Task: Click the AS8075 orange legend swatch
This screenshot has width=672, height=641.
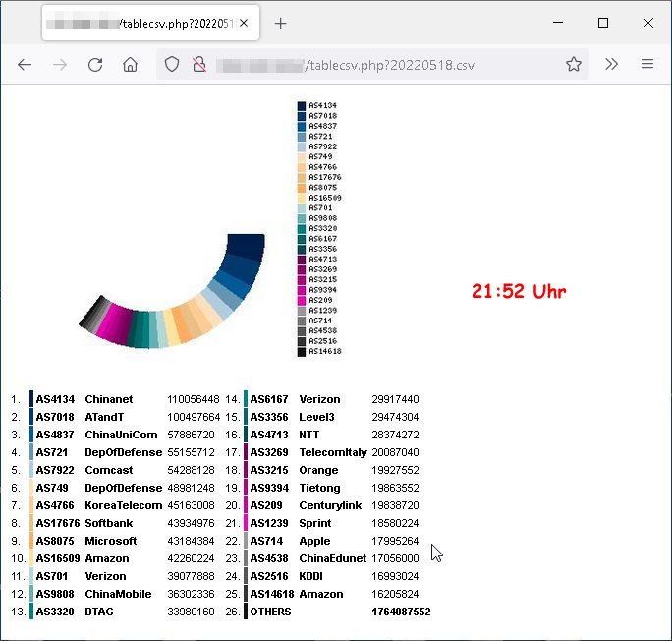Action: (x=302, y=188)
